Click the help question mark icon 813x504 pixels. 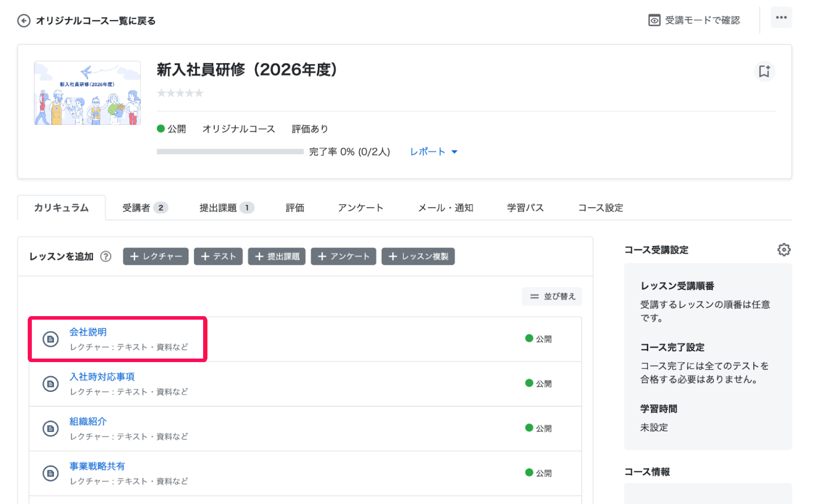click(x=106, y=257)
